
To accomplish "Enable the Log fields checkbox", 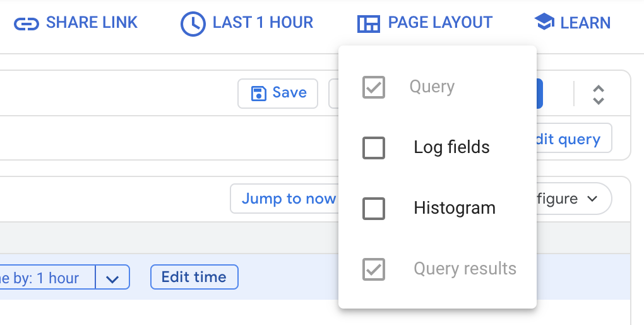I will coord(374,148).
